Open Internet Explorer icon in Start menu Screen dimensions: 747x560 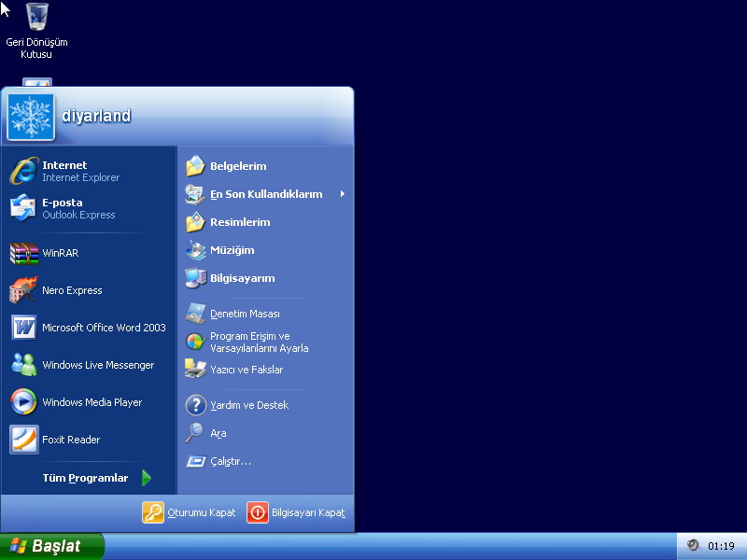(24, 171)
